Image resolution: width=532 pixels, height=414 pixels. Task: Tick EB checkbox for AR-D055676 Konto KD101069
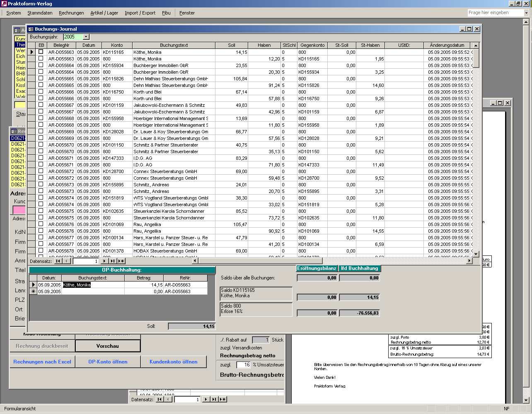point(41,224)
